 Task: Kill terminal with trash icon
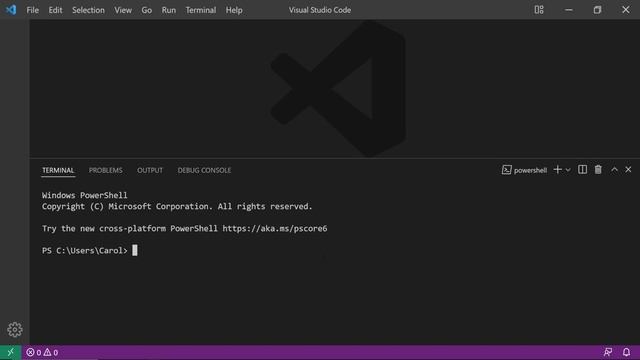598,169
